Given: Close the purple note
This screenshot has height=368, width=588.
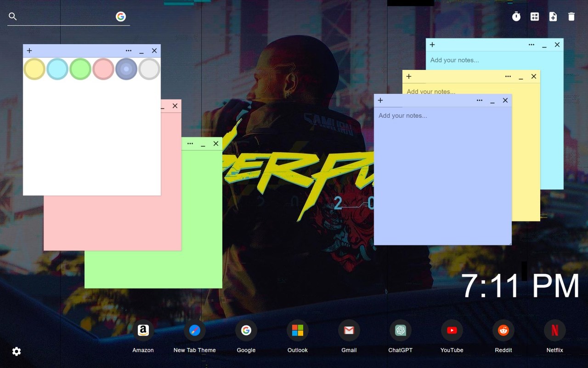Looking at the screenshot, I should pyautogui.click(x=505, y=100).
